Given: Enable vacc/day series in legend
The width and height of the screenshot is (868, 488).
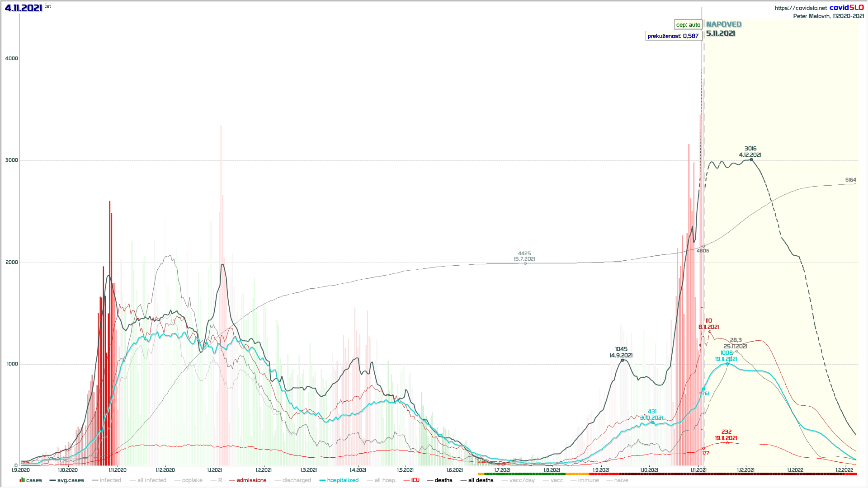Looking at the screenshot, I should (522, 480).
